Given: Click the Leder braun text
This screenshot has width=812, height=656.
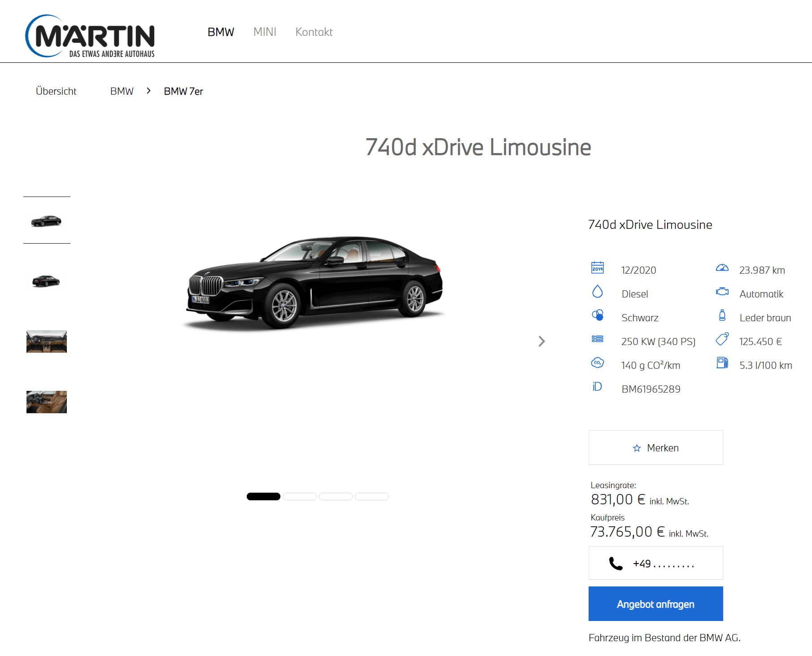Looking at the screenshot, I should pyautogui.click(x=765, y=318).
